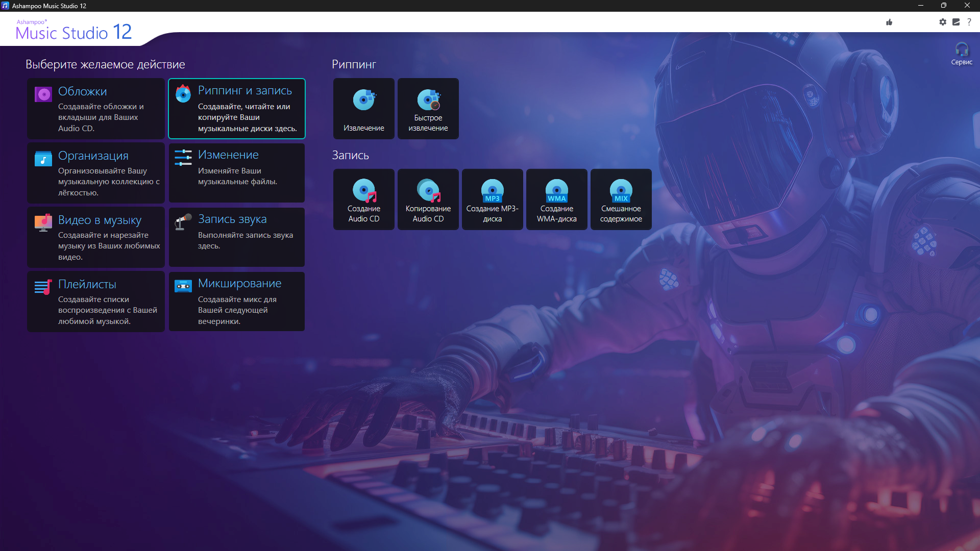
Task: Start Создание Audio CD
Action: tap(363, 199)
